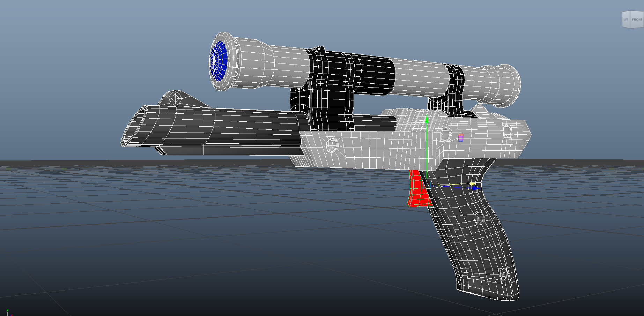This screenshot has height=316, width=644.
Task: Click the yellow selected-axis arrowhead of the manipulator
Action: coord(472,183)
